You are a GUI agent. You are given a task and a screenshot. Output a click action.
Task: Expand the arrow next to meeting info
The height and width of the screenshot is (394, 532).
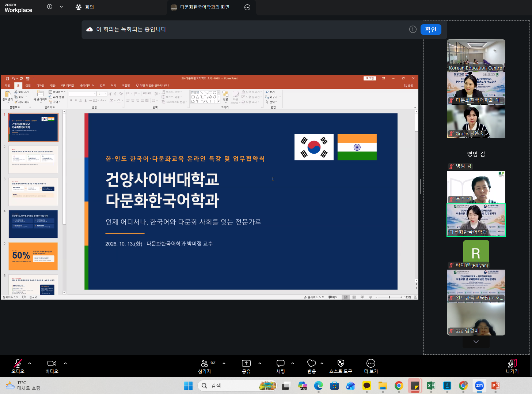[61, 7]
